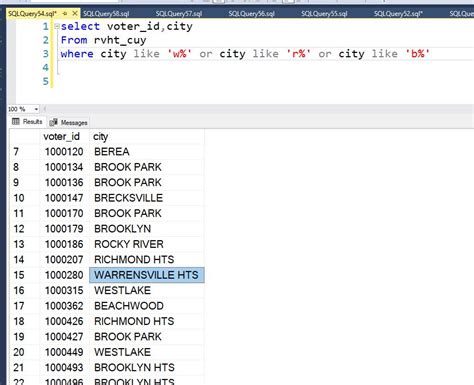Screen dimensions: 474x385
Task: Click voter id 1000120
Action: point(65,152)
